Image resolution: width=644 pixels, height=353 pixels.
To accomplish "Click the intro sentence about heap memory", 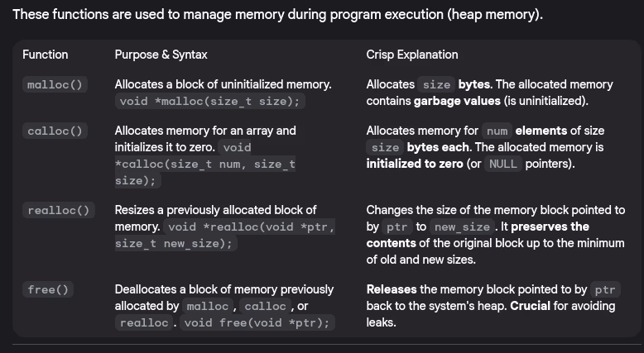I will [277, 15].
